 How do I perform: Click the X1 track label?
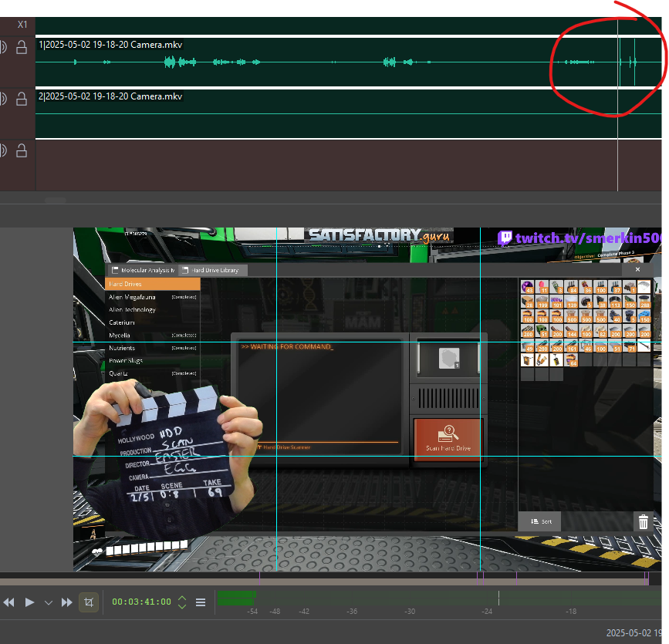coord(22,25)
